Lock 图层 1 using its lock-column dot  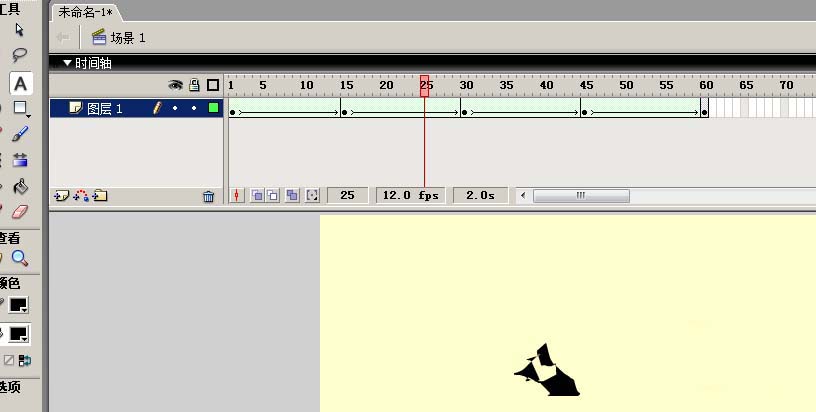(x=194, y=108)
